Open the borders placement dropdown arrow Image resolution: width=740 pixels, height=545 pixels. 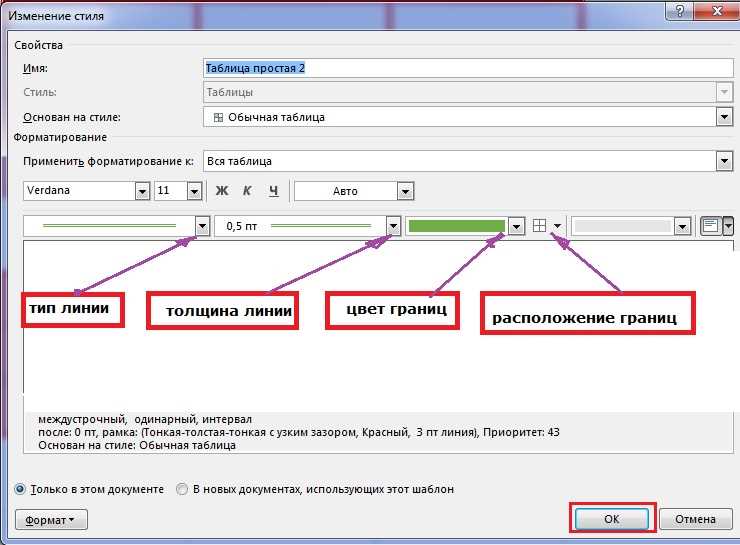(557, 226)
